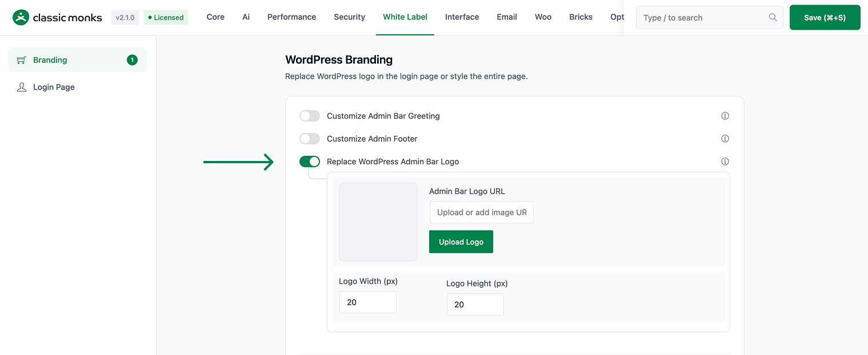868x355 pixels.
Task: Switch to the Bricks tab
Action: (x=581, y=17)
